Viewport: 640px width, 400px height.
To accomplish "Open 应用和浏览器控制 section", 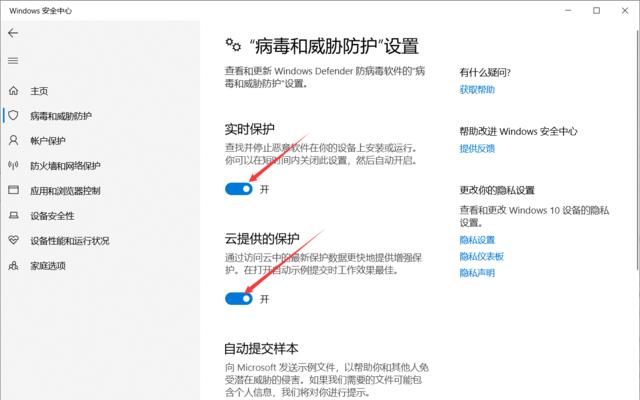I will pyautogui.click(x=65, y=191).
